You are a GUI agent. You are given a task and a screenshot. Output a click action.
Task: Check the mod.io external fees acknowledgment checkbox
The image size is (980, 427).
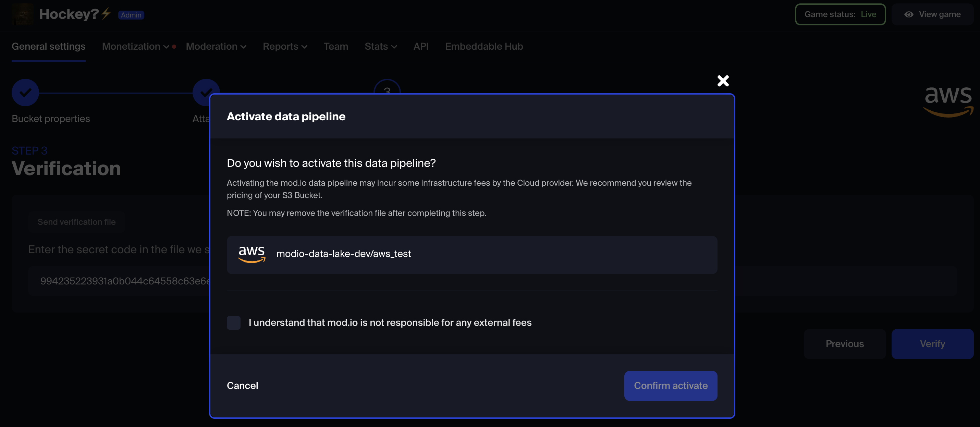(x=234, y=323)
